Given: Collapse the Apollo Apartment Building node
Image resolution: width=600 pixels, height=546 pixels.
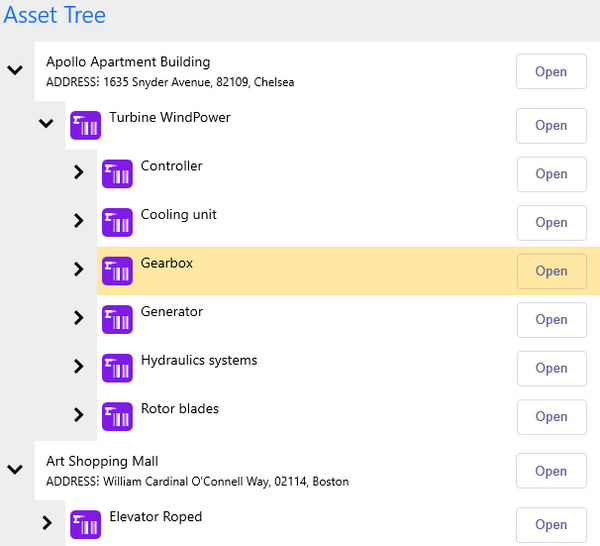Looking at the screenshot, I should 15,70.
